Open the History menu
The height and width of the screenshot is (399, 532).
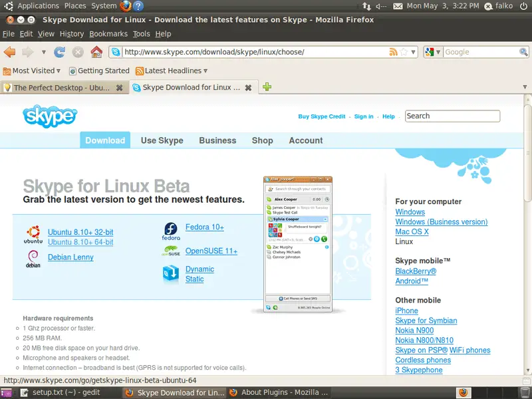coord(72,34)
